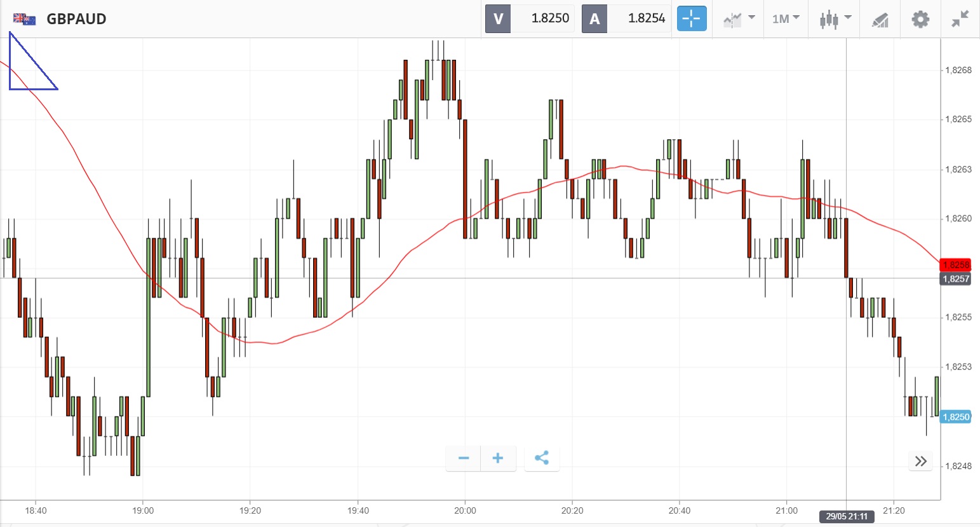Open chart settings gear
The width and height of the screenshot is (980, 527).
point(920,19)
